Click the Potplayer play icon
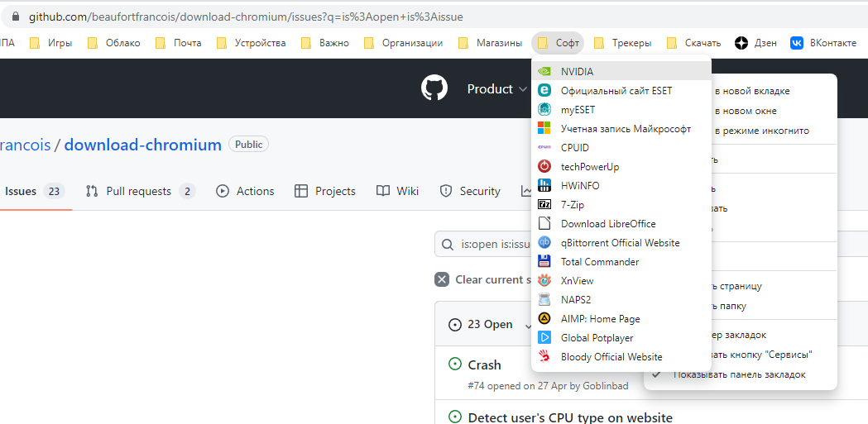This screenshot has width=868, height=424. coord(544,338)
